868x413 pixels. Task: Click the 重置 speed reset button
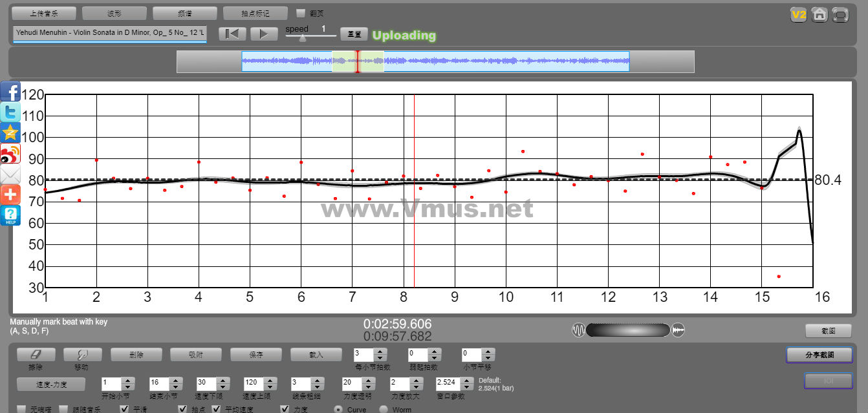pyautogui.click(x=354, y=34)
